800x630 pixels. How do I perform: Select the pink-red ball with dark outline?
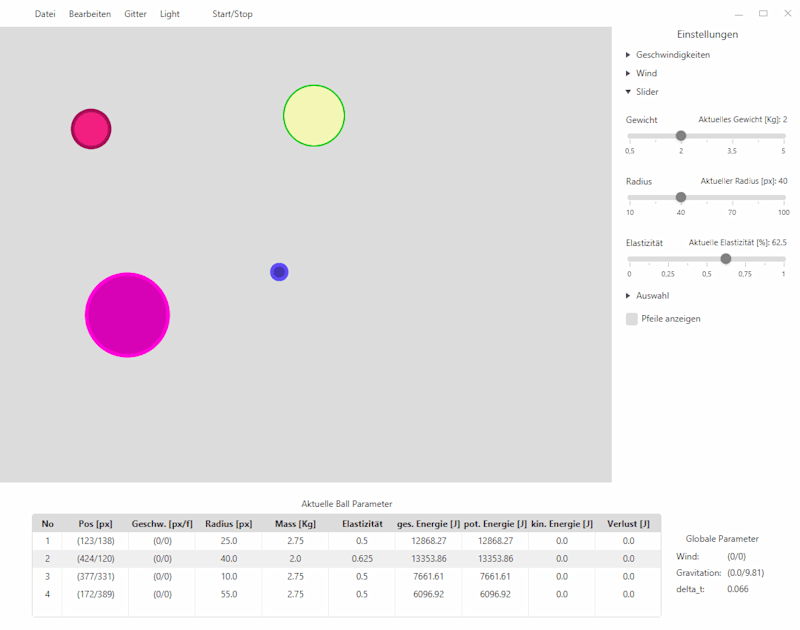point(91,129)
